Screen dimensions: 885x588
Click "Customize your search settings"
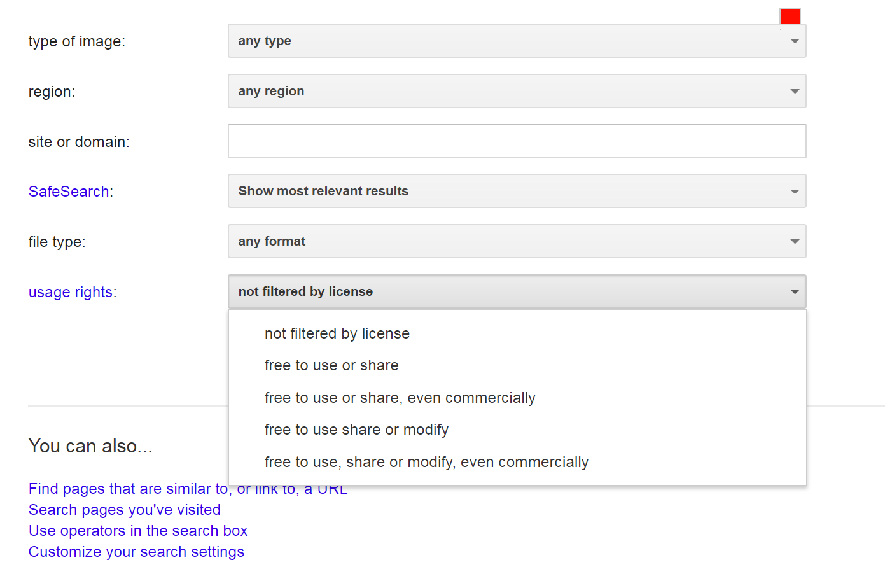[136, 551]
